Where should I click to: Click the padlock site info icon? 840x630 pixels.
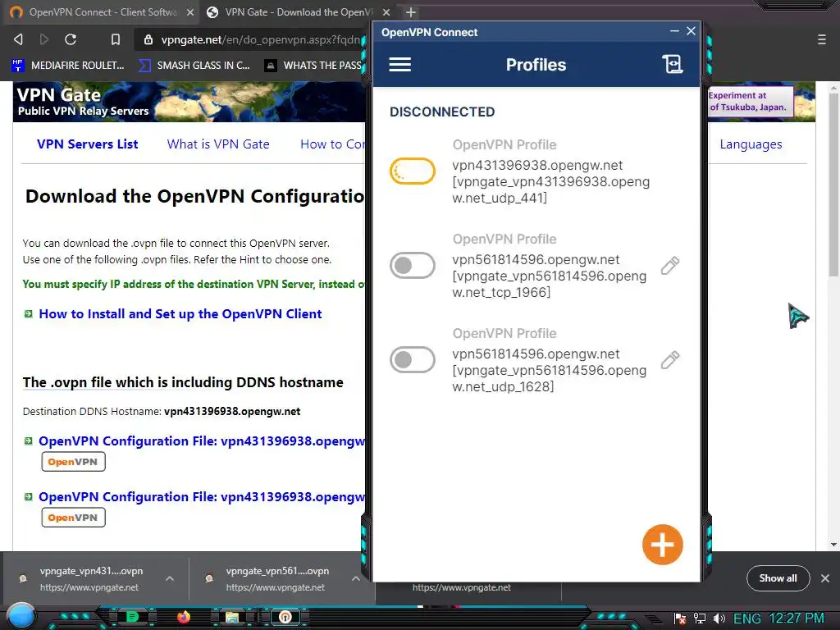[148, 39]
